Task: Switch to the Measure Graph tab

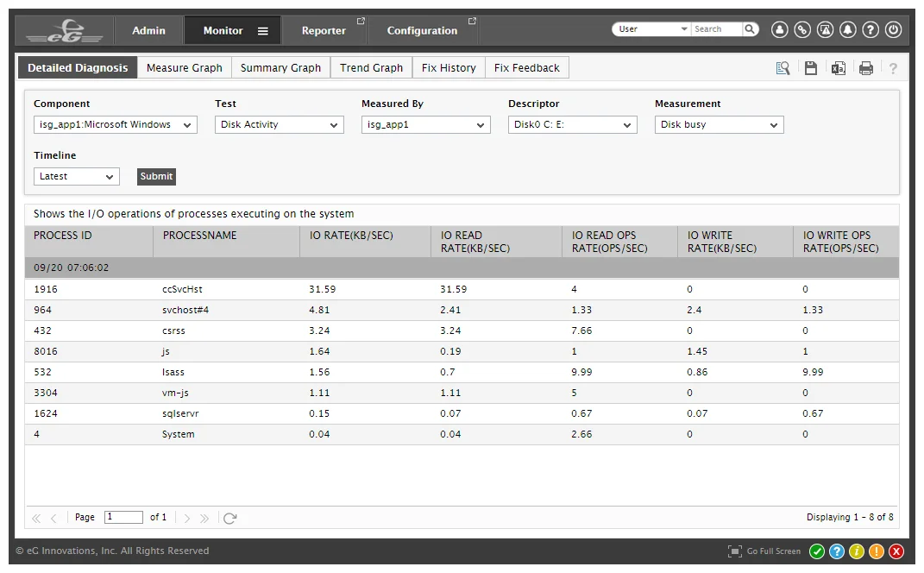Action: (185, 68)
